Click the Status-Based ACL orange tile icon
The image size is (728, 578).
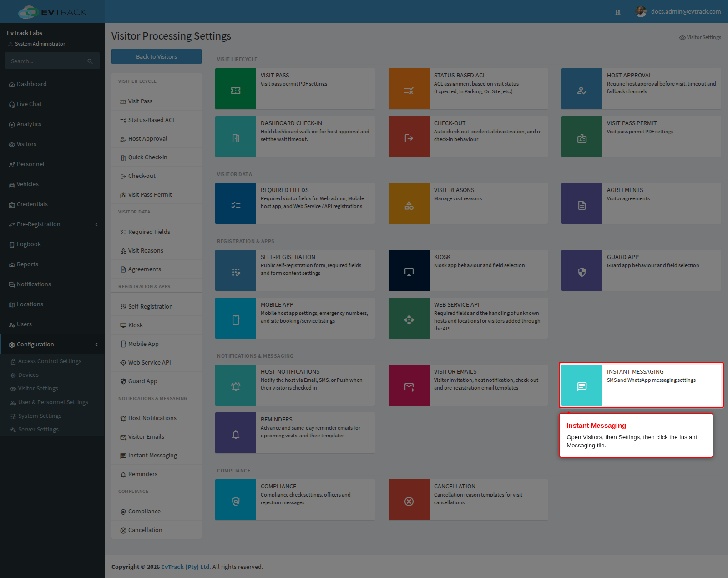[x=409, y=89]
